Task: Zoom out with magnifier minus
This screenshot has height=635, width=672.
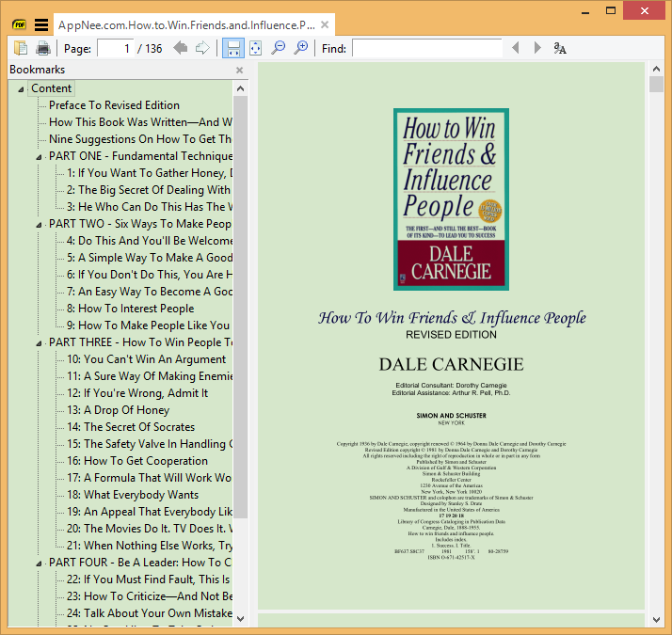Action: 279,48
